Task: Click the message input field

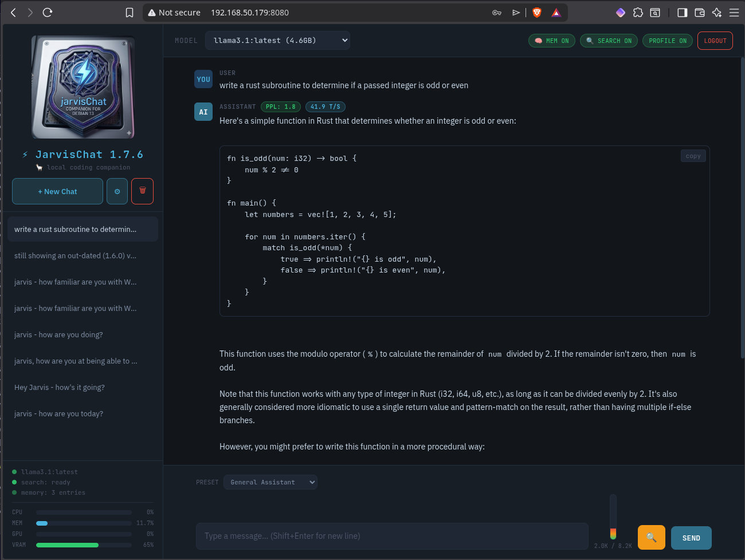Action: pyautogui.click(x=392, y=536)
